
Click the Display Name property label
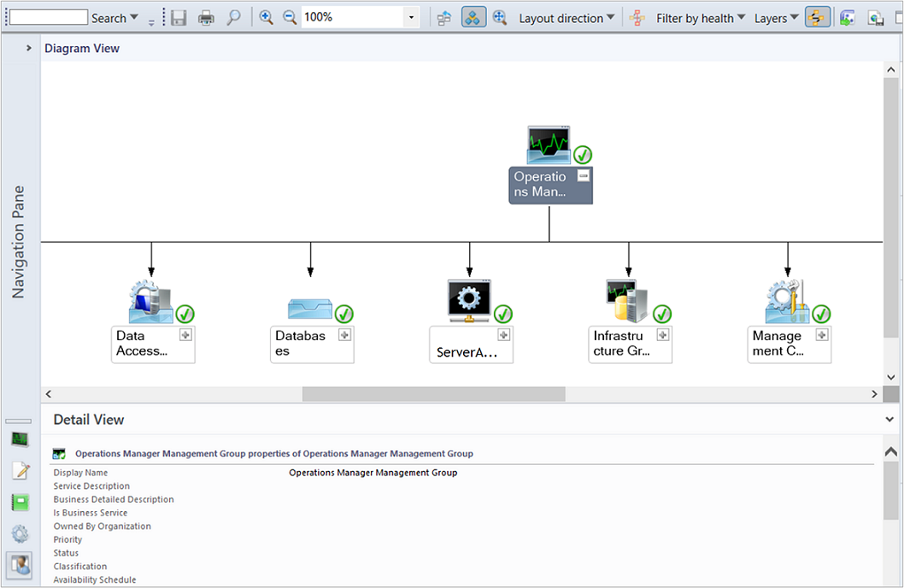tap(80, 473)
